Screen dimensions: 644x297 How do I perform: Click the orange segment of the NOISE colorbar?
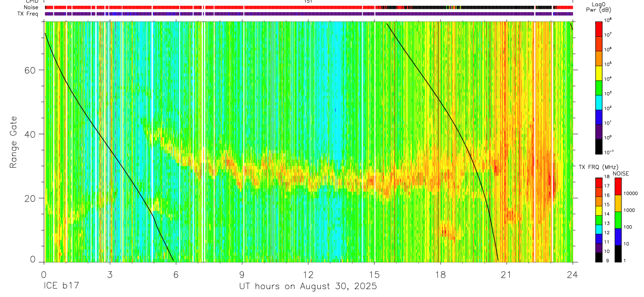(x=618, y=203)
